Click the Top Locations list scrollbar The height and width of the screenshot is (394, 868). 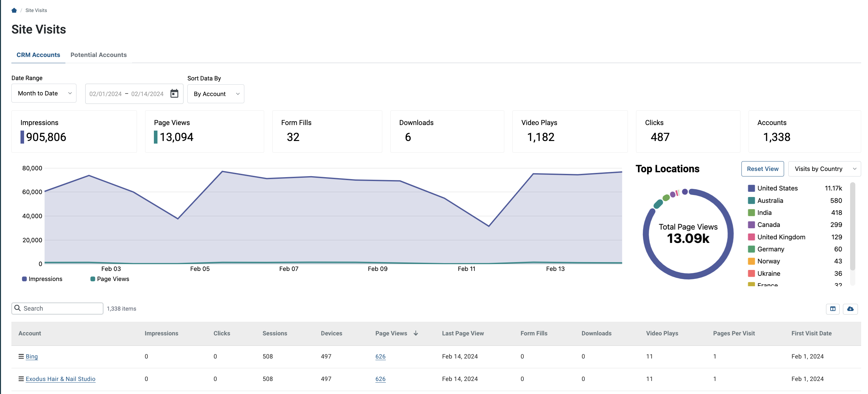point(852,226)
